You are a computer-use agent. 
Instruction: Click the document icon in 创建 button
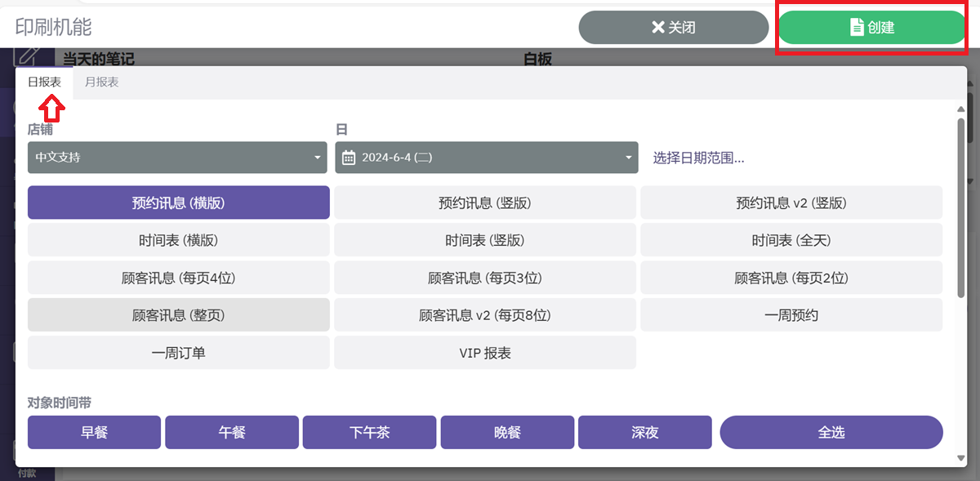pyautogui.click(x=857, y=27)
